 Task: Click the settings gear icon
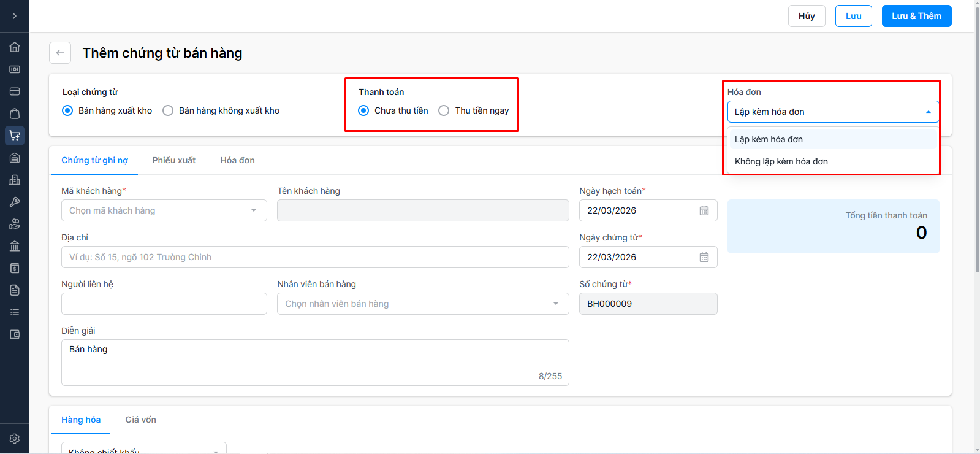pos(15,439)
